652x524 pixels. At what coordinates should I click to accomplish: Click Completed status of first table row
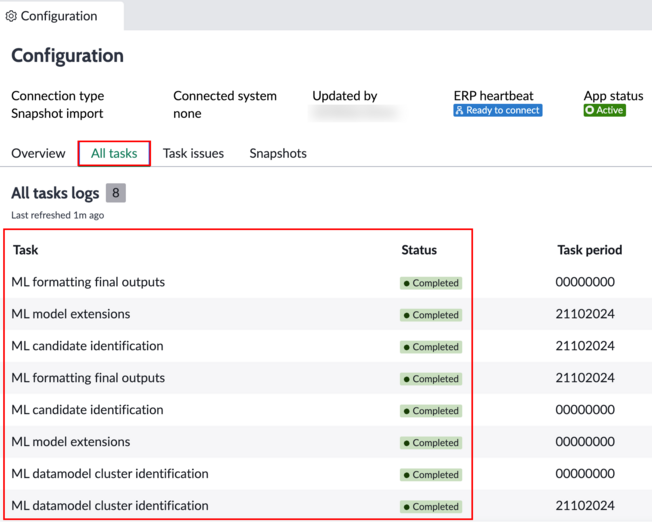(x=431, y=283)
